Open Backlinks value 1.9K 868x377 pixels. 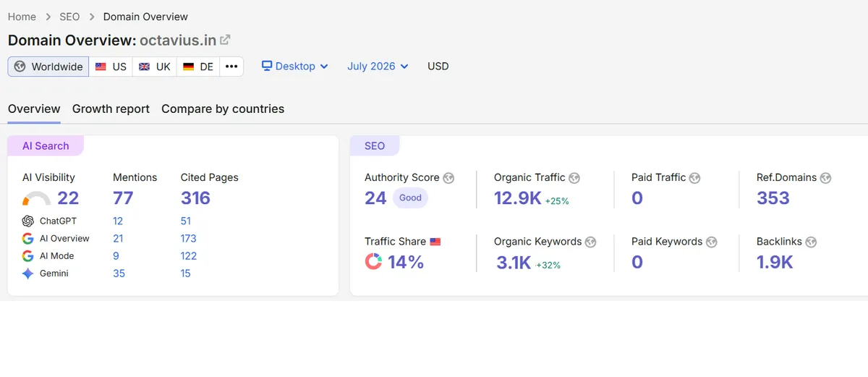tap(775, 262)
